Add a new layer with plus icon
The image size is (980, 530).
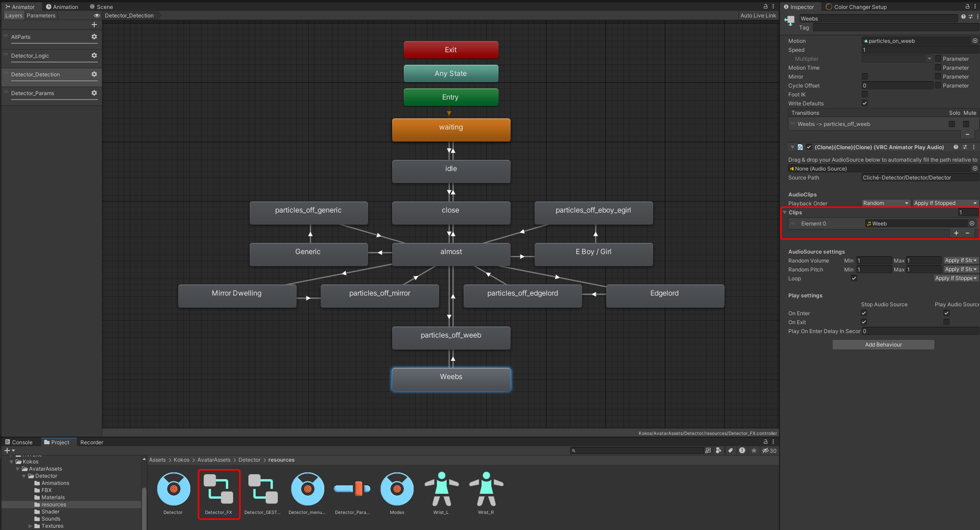94,25
